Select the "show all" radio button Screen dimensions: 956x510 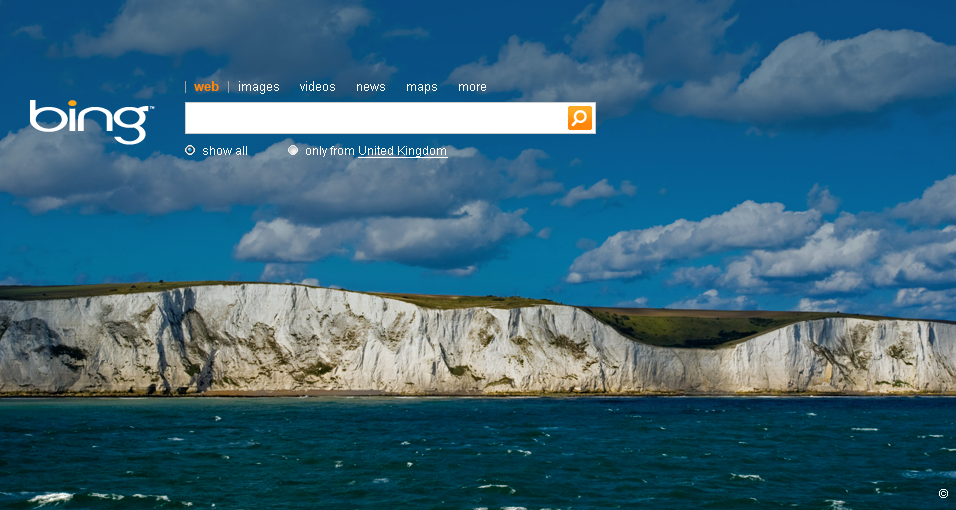(x=190, y=150)
